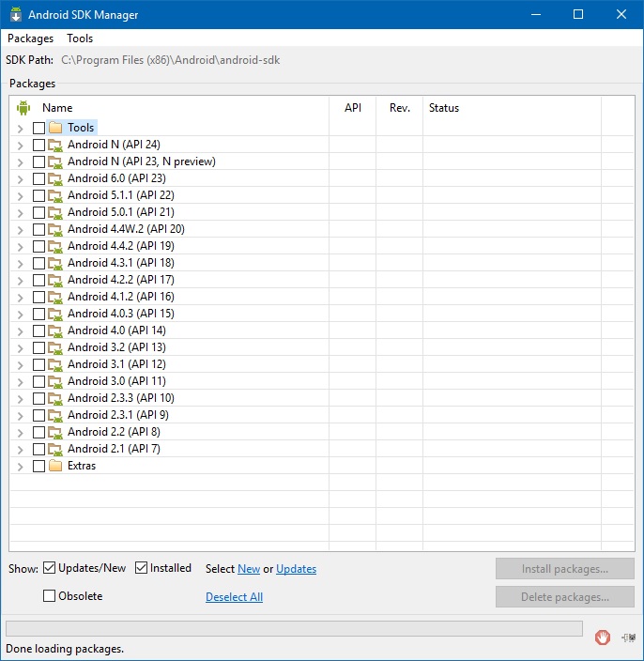Click the loading progress bar
The height and width of the screenshot is (661, 644).
pos(294,628)
